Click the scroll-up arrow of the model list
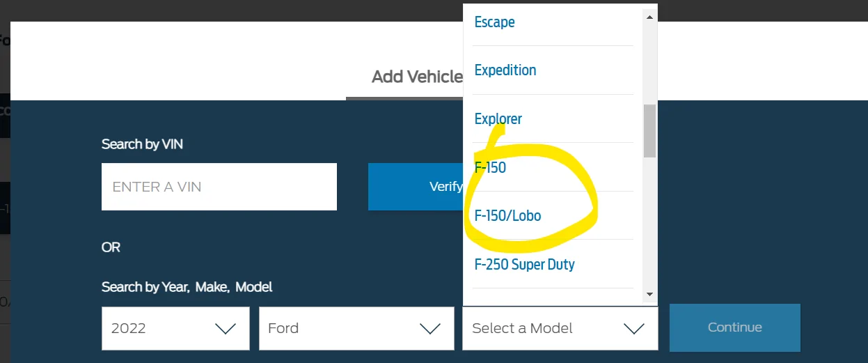The image size is (868, 363). pyautogui.click(x=649, y=16)
